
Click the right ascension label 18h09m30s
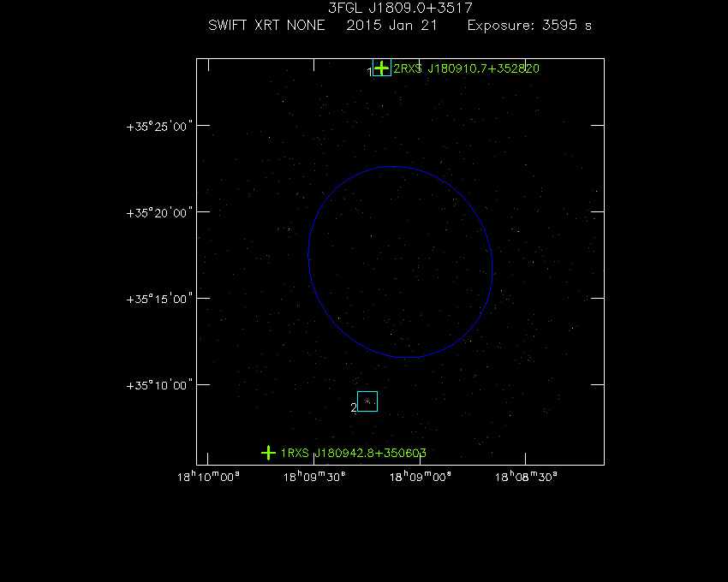point(314,477)
